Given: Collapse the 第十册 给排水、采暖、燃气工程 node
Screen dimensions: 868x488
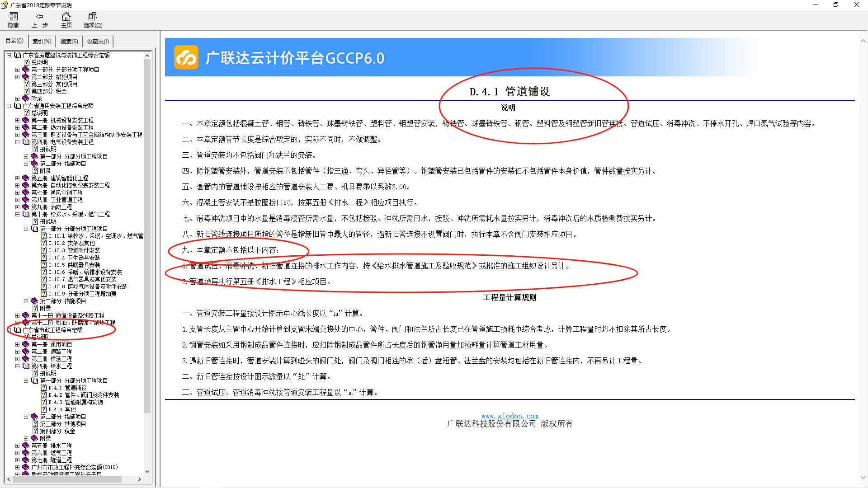Looking at the screenshot, I should (17, 214).
